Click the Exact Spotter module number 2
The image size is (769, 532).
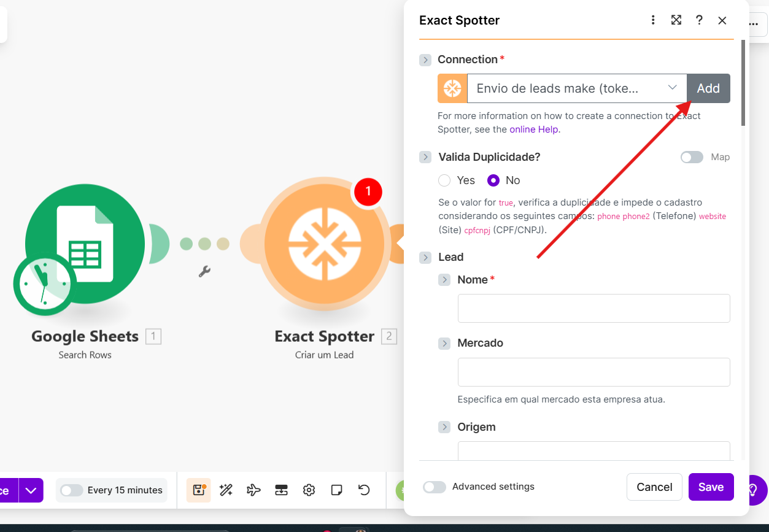pos(389,336)
